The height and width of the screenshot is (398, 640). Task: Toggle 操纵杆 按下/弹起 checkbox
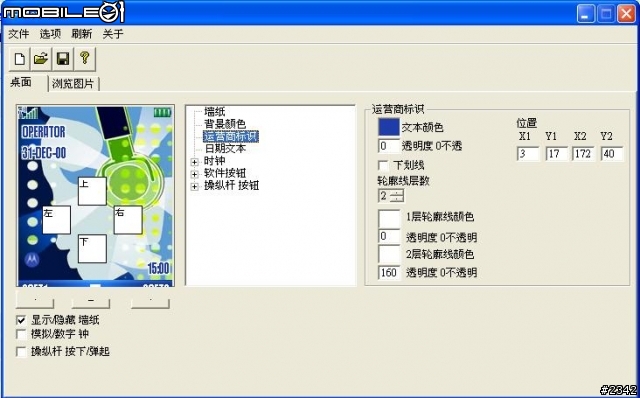tap(21, 351)
